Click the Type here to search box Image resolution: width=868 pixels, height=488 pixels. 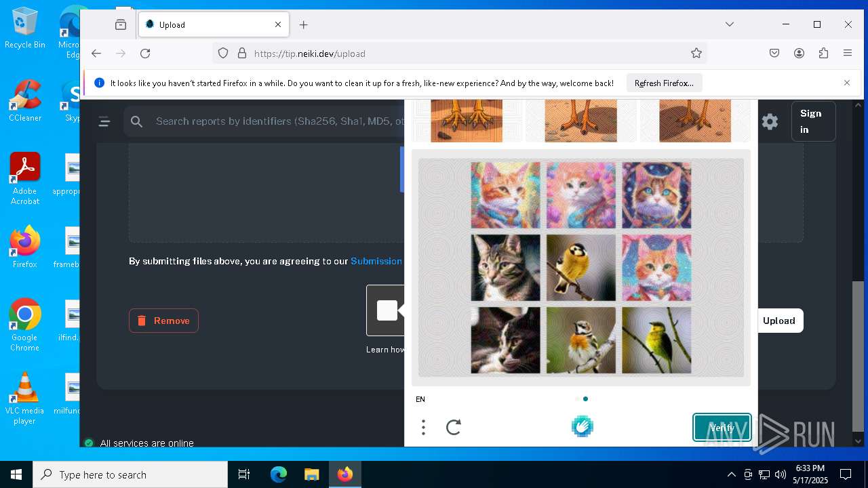(130, 474)
